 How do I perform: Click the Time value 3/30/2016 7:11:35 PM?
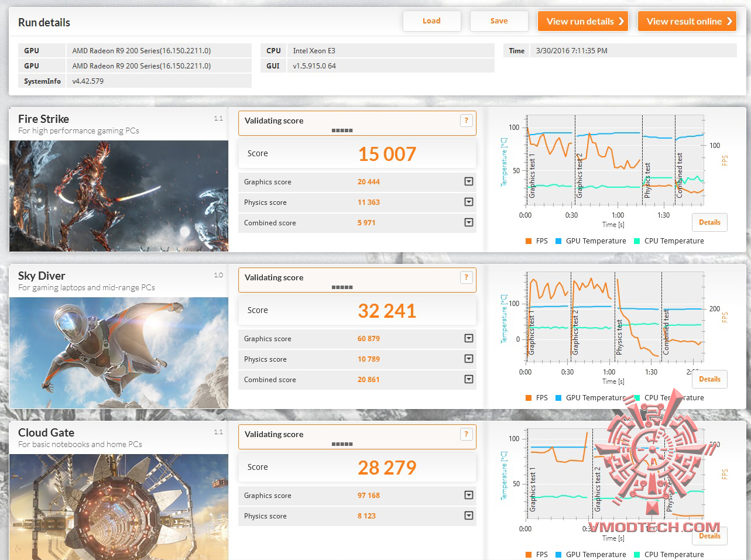[572, 51]
